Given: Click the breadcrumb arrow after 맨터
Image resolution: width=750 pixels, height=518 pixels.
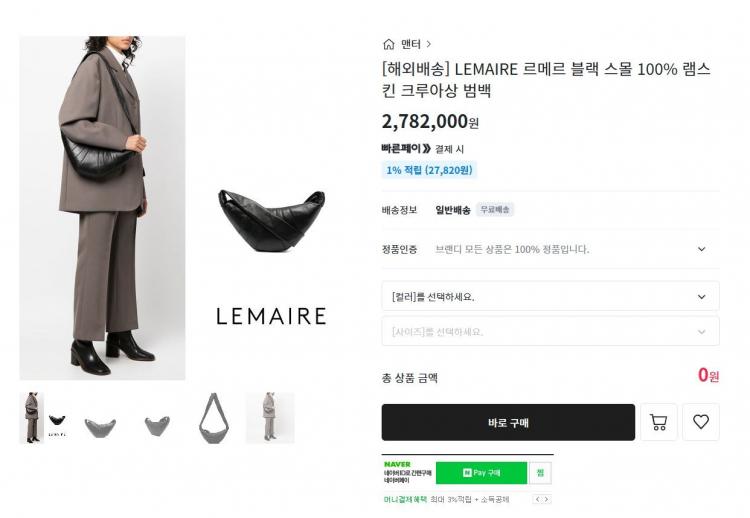Looking at the screenshot, I should click(429, 44).
